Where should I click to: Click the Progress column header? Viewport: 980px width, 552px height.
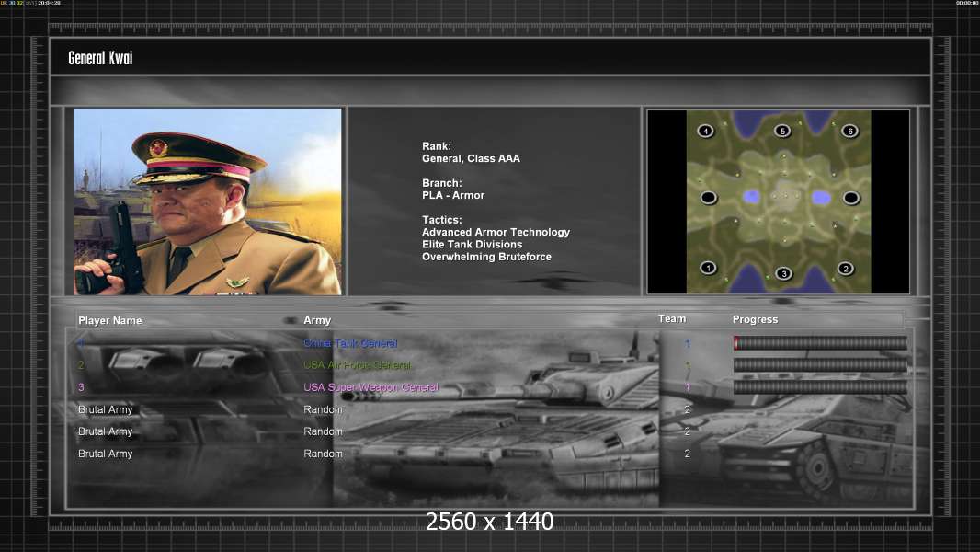click(x=755, y=319)
